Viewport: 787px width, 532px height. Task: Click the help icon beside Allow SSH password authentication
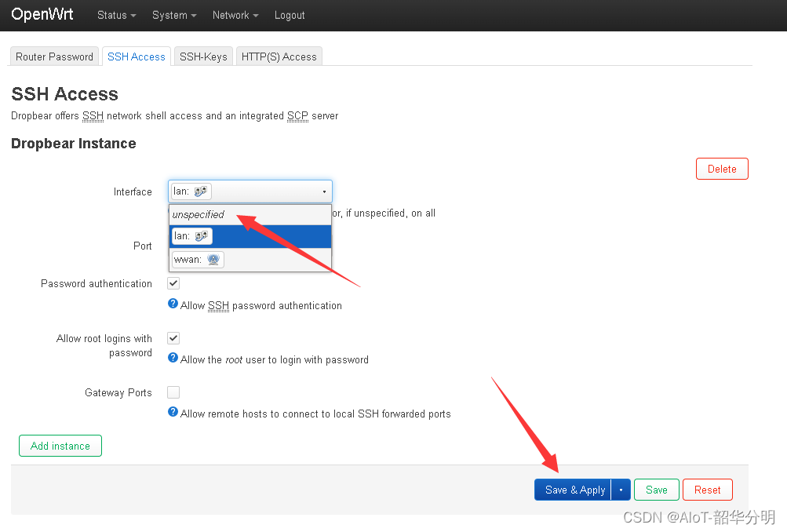pyautogui.click(x=173, y=304)
